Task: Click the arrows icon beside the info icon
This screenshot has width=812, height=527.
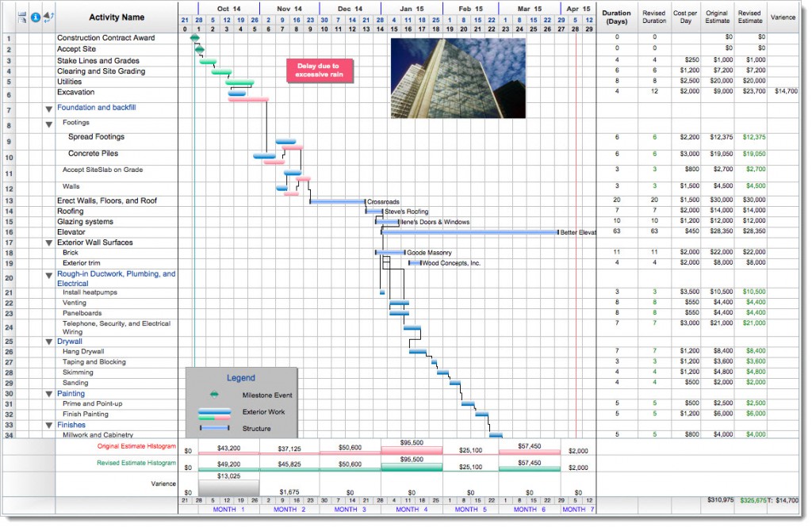Action: coord(48,17)
